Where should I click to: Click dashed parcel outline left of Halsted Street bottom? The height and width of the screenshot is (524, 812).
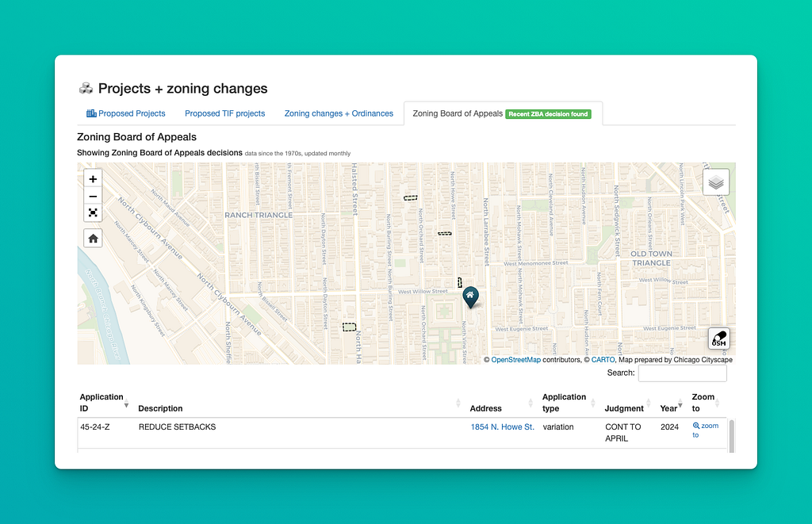(349, 327)
